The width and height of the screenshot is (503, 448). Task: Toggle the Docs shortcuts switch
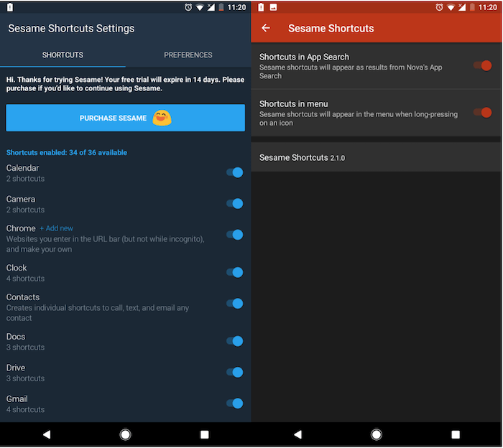click(x=235, y=341)
